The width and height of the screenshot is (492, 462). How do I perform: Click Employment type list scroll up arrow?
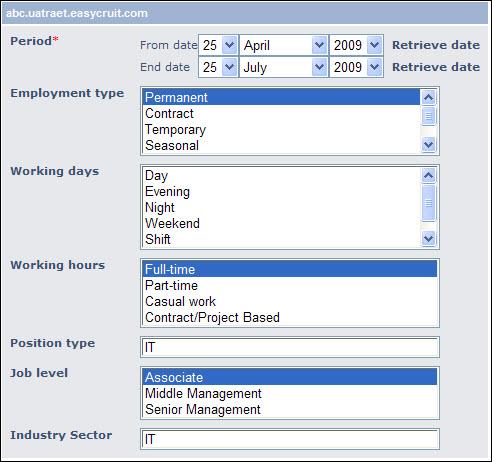(428, 97)
